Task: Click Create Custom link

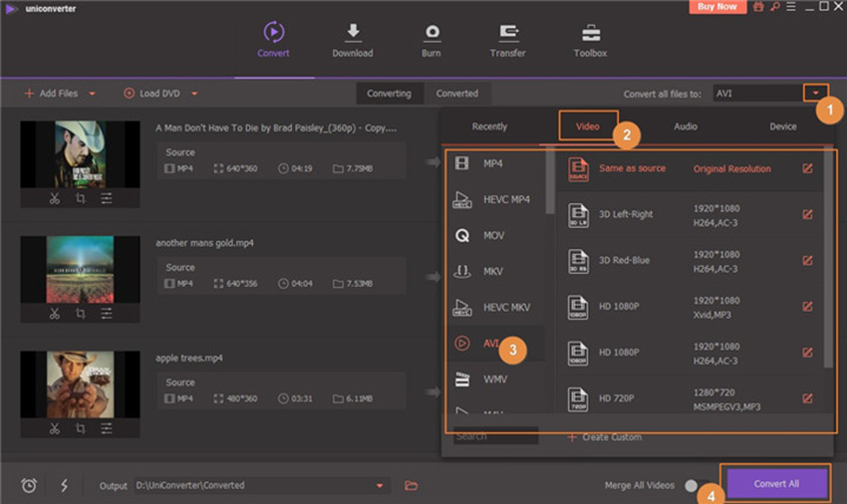Action: coord(605,437)
